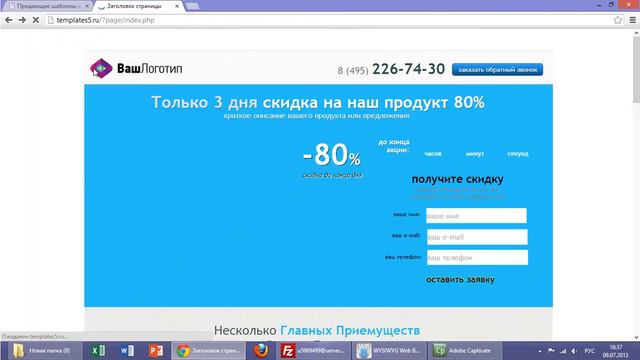Click the получите скидку heading

click(458, 179)
